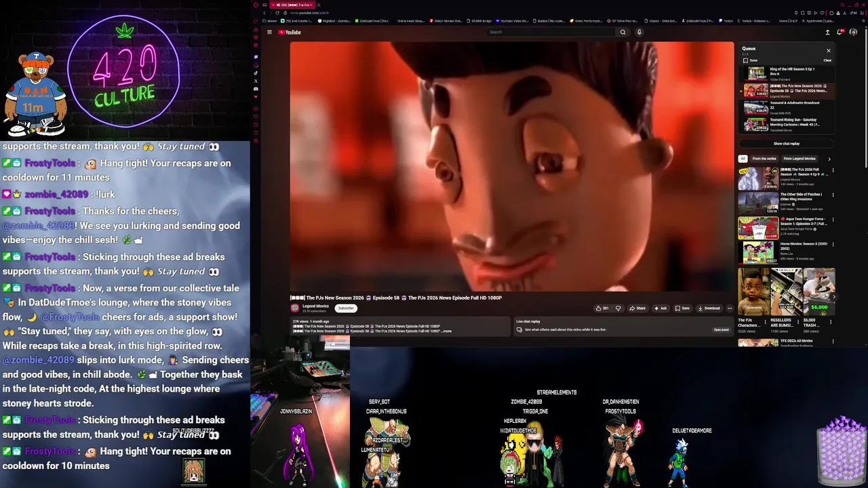The width and height of the screenshot is (868, 488).
Task: Select the From Legend Movies chip
Action: [x=798, y=159]
